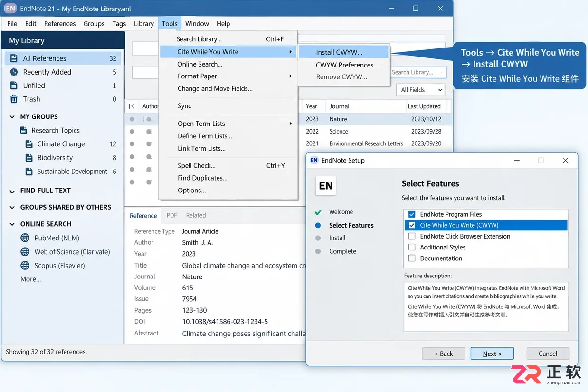Uncheck EndNote Program Files feature
Viewport: 588px width, 392px height.
tap(412, 214)
